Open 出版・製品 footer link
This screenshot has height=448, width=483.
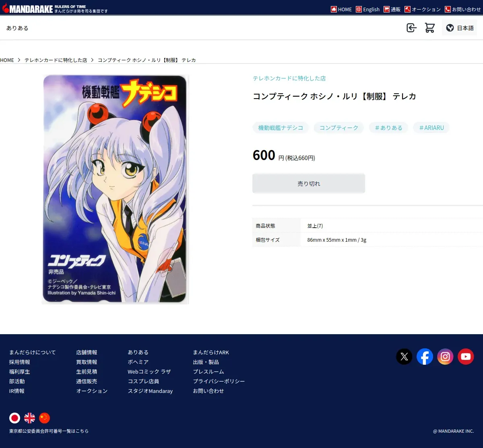pos(206,362)
